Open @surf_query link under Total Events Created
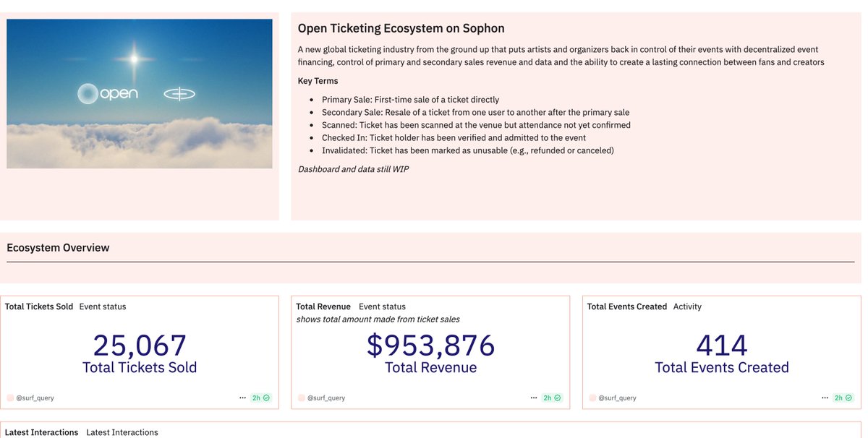868x438 pixels. [617, 398]
